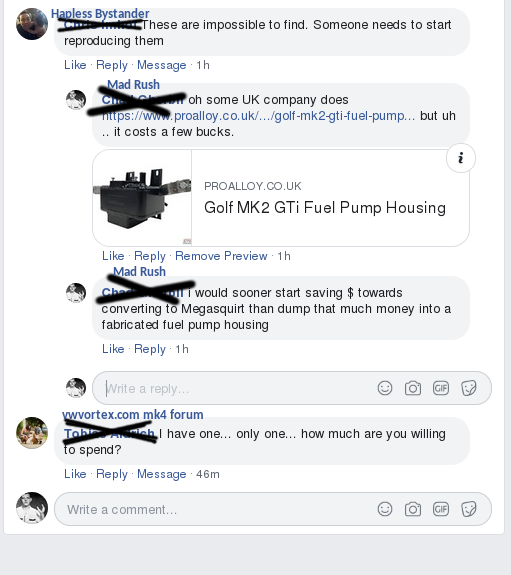
Task: Click the sticker icon in the reply box
Action: 469,388
